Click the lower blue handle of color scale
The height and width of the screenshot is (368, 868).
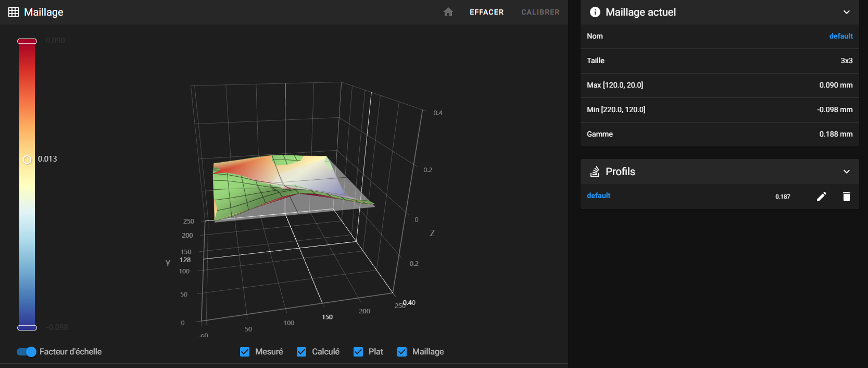27,328
